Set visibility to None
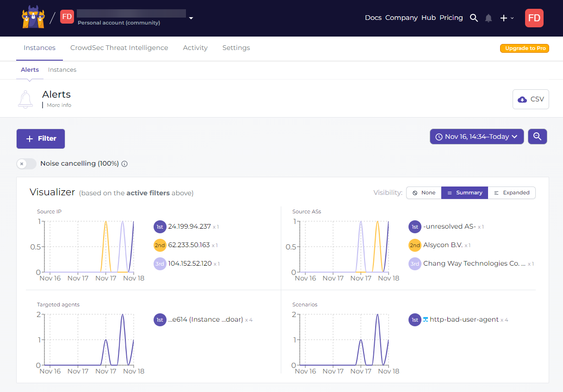The image size is (563, 392). (x=424, y=193)
